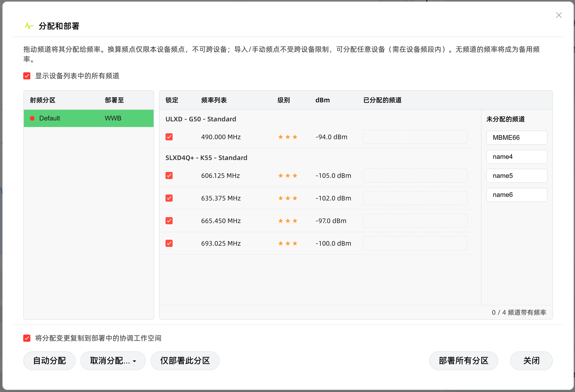Click the 自动分配 button

click(x=49, y=361)
